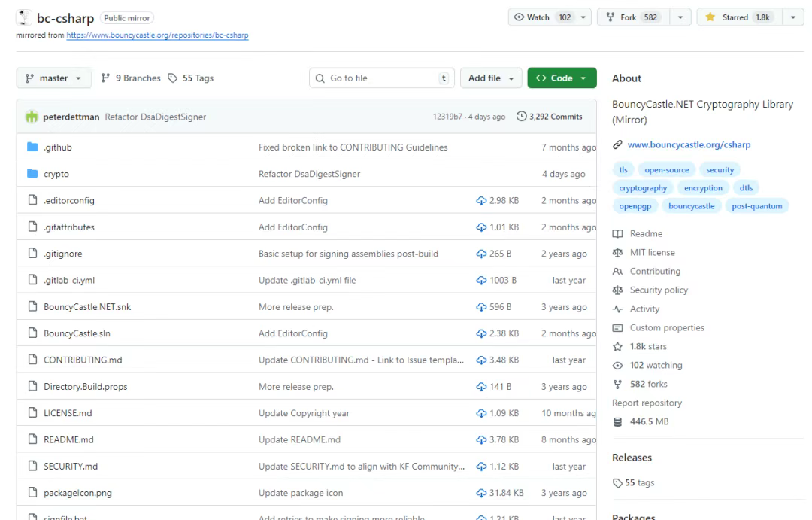Click the link icon beside website URL
812x520 pixels.
(x=617, y=144)
